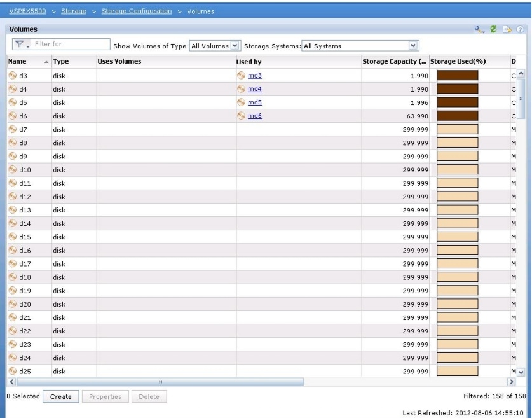Sort by the Name column header

[x=17, y=62]
